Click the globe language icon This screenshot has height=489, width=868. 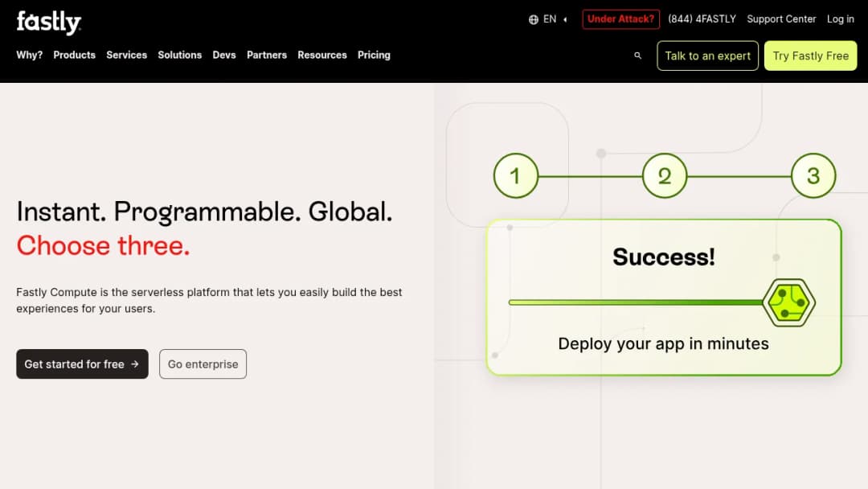(533, 19)
